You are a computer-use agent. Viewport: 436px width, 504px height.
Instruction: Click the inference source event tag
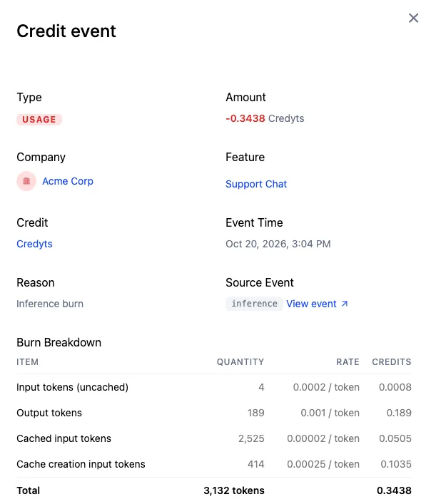click(254, 304)
